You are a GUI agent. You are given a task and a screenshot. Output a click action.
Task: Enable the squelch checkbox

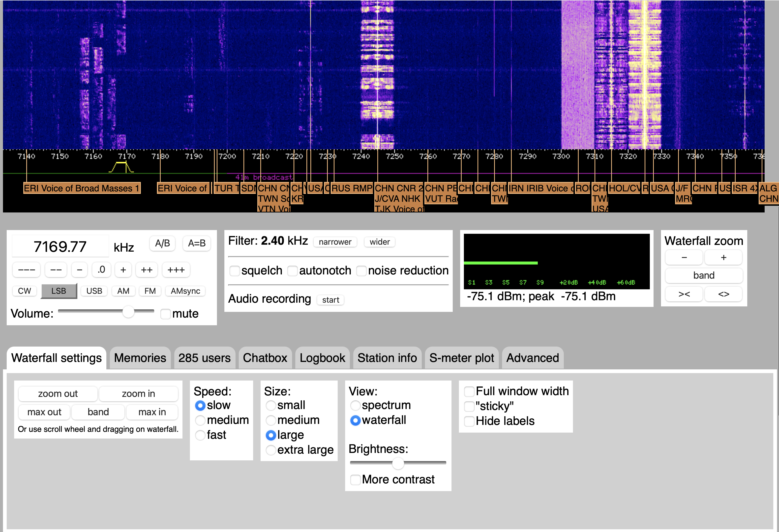pos(235,270)
